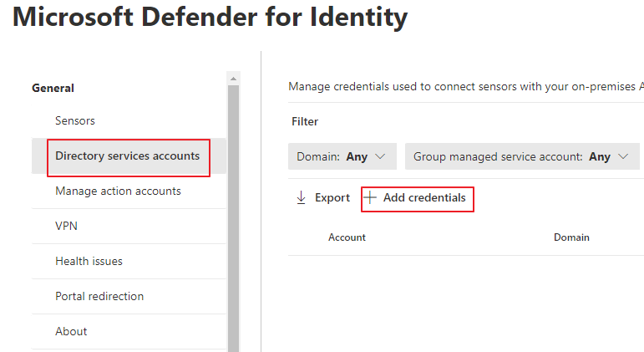Open the VPN settings section
The width and height of the screenshot is (644, 352).
click(129, 227)
